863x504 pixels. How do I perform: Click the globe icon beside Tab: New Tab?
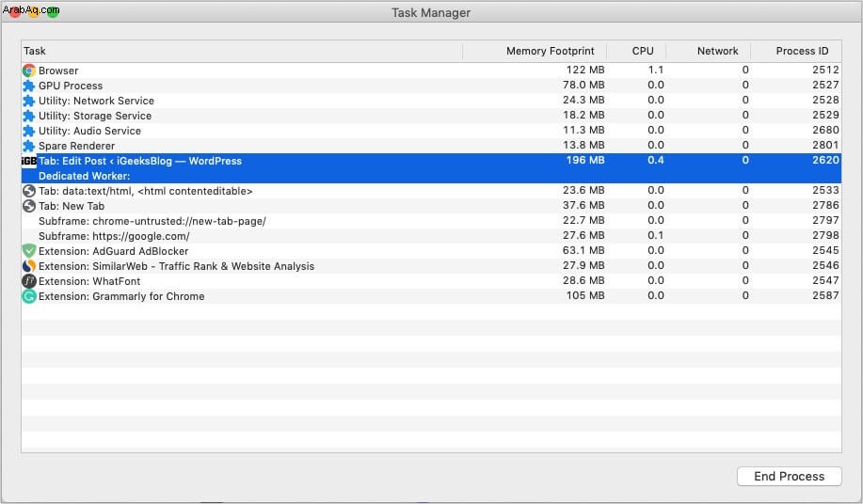tap(29, 206)
